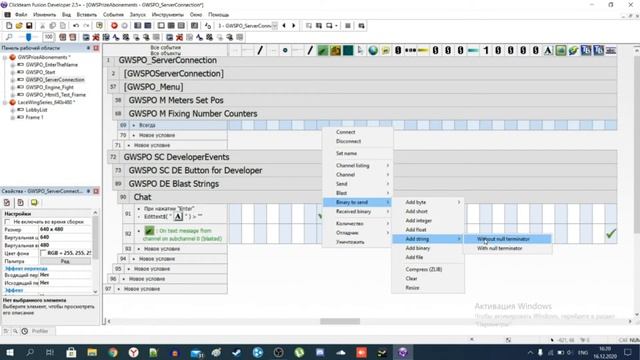Image resolution: width=640 pixels, height=360 pixels.
Task: Click the letter A string object icon in header
Action: coord(548,50)
